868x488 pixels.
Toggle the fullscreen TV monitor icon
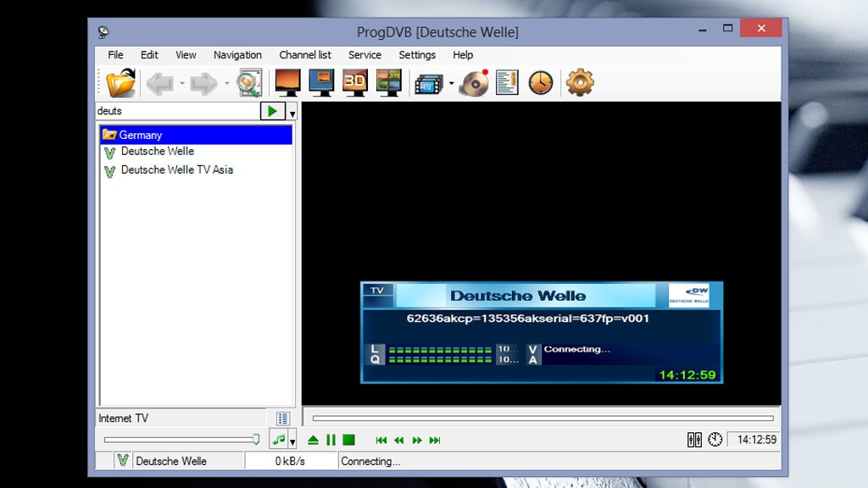[288, 82]
